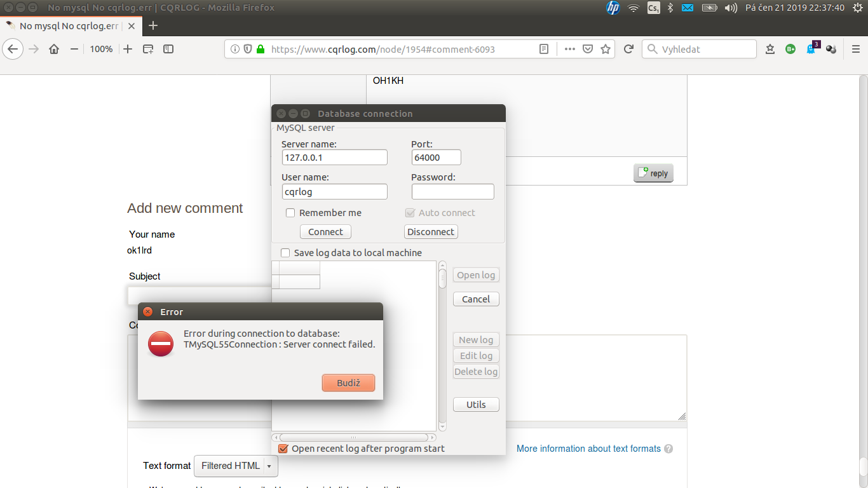Click the Utils button
The image size is (868, 488).
pyautogui.click(x=476, y=405)
